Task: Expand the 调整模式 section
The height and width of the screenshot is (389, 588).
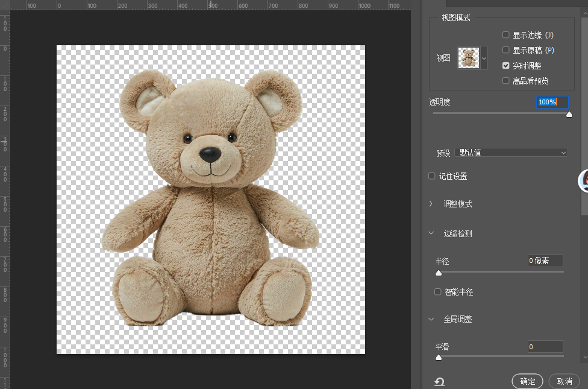Action: (431, 204)
